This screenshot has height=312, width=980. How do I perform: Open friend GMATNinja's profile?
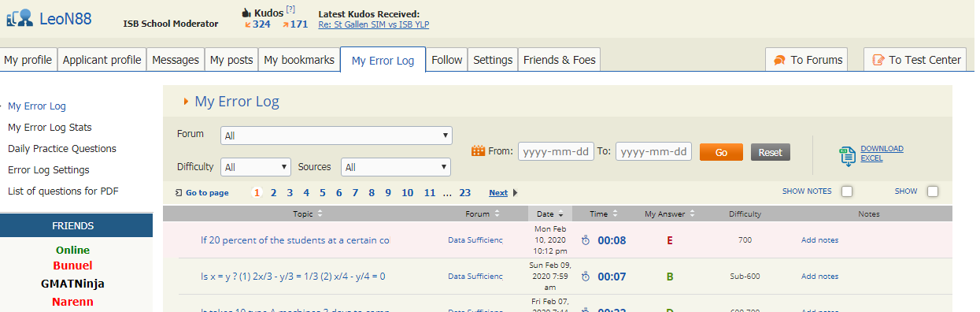tap(72, 284)
